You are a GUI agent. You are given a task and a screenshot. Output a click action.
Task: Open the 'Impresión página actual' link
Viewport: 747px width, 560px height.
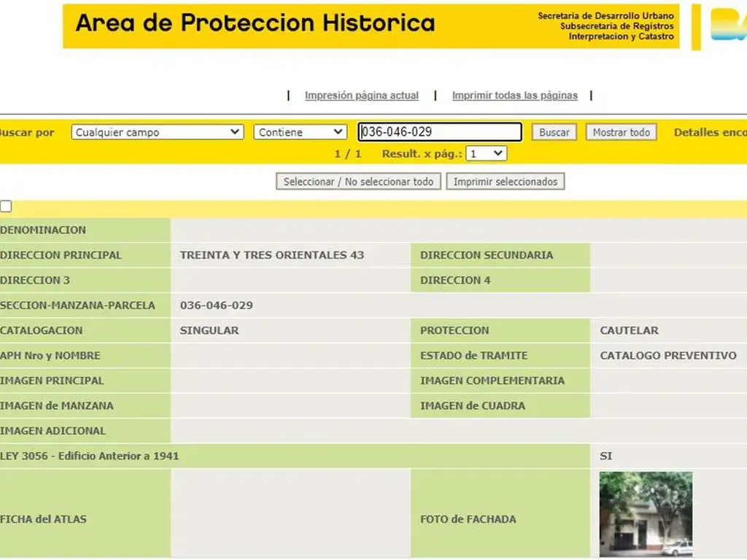(361, 96)
